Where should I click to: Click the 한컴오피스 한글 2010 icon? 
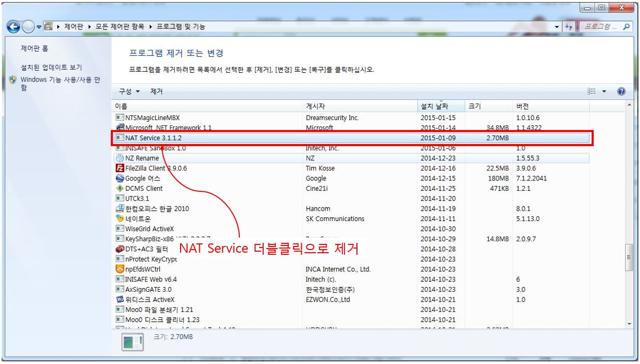120,209
